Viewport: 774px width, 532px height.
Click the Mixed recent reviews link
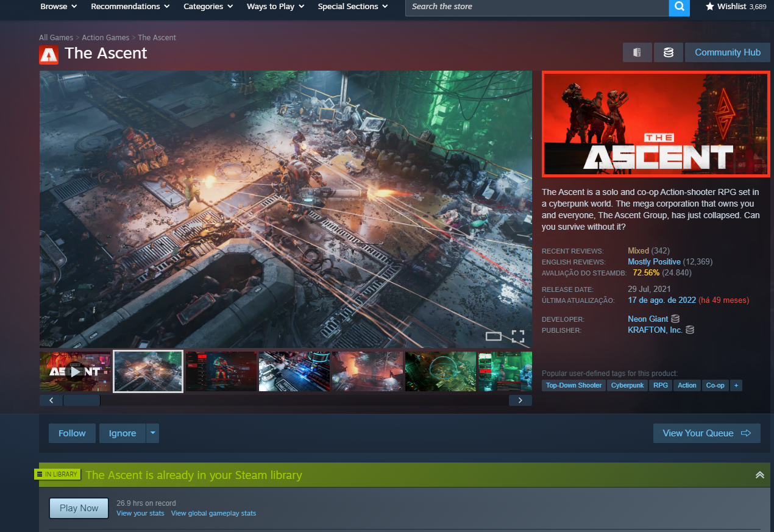(638, 250)
